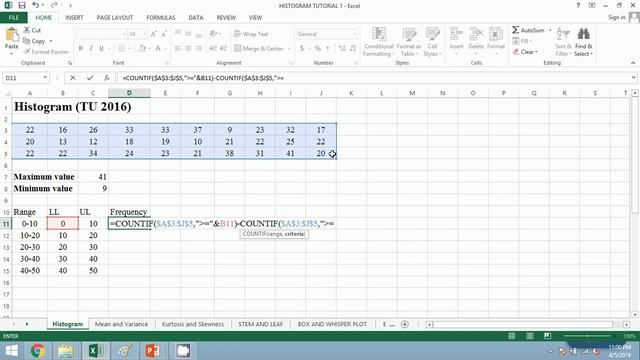Screen dimensions: 640x360
Task: Click the Format cells icon in Cells group
Action: (x=496, y=34)
